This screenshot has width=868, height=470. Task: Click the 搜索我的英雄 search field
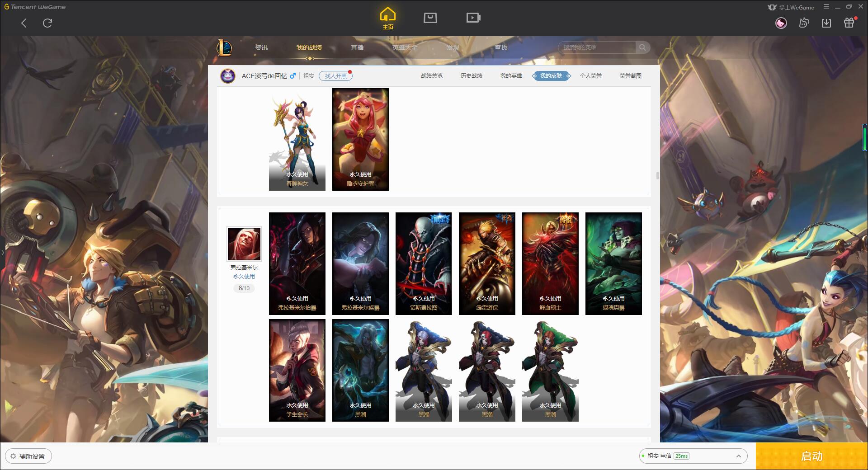click(x=597, y=47)
